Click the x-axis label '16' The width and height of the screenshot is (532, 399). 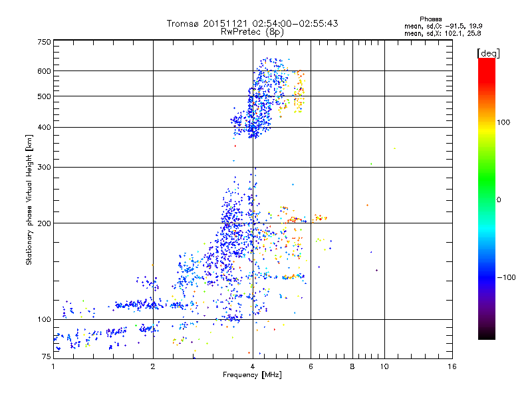452,366
